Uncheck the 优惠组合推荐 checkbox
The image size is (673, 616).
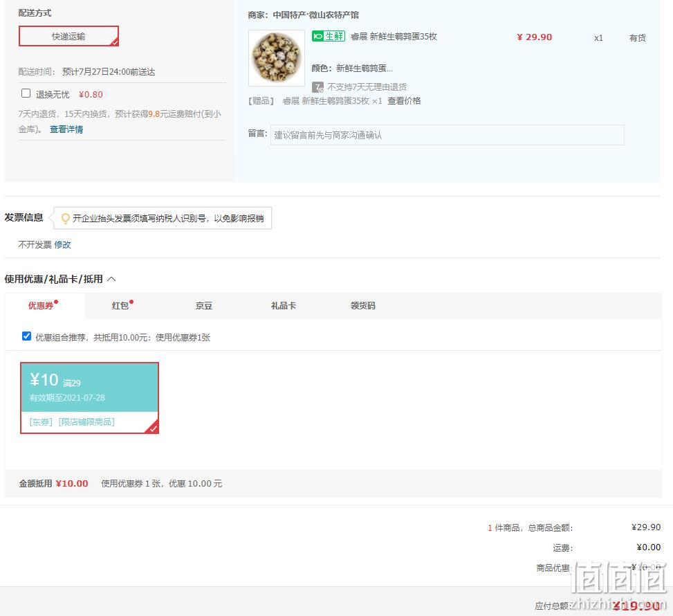[x=26, y=336]
